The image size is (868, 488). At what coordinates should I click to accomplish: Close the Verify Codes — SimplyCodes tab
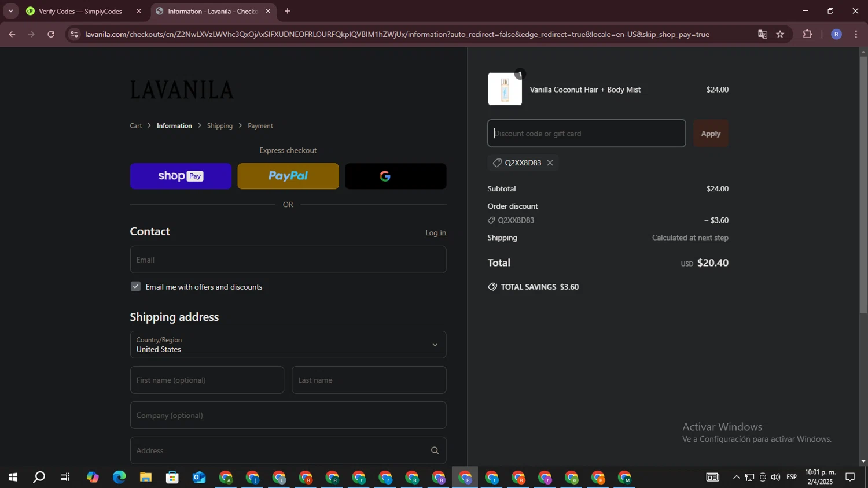[139, 11]
